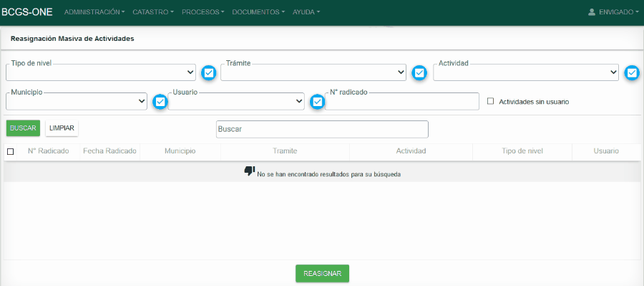Image resolution: width=644 pixels, height=286 pixels.
Task: Toggle the select-all checkbox in table header
Action: point(11,151)
